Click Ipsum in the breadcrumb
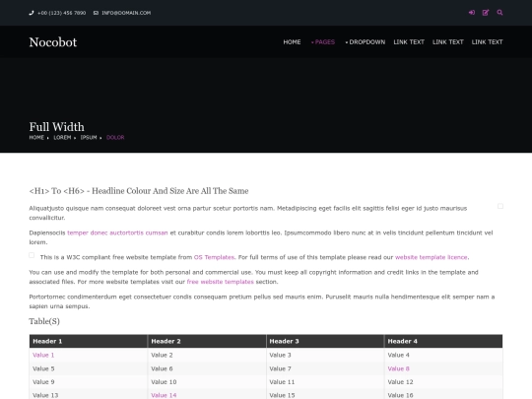Screen dimensions: 532x399 pos(89,137)
